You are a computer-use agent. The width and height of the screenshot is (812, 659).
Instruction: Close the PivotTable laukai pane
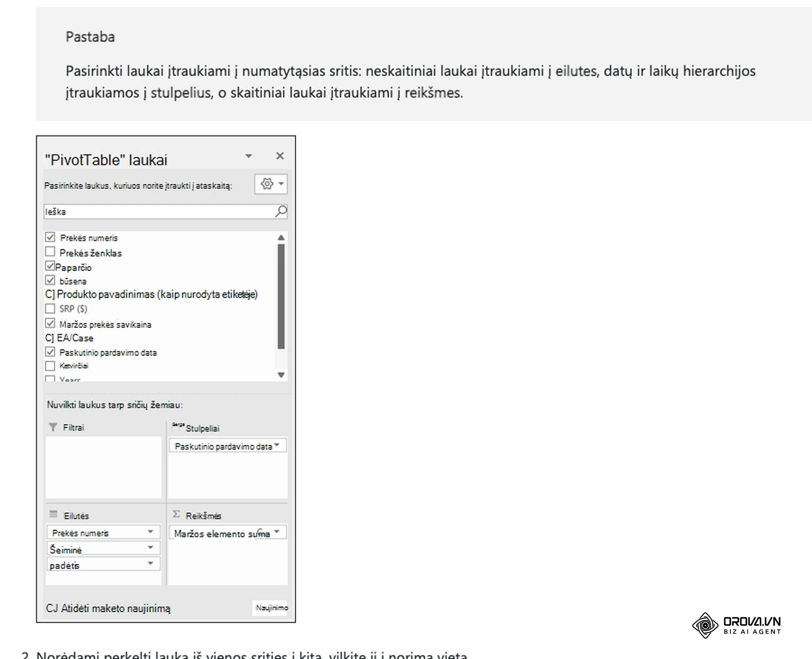[280, 156]
